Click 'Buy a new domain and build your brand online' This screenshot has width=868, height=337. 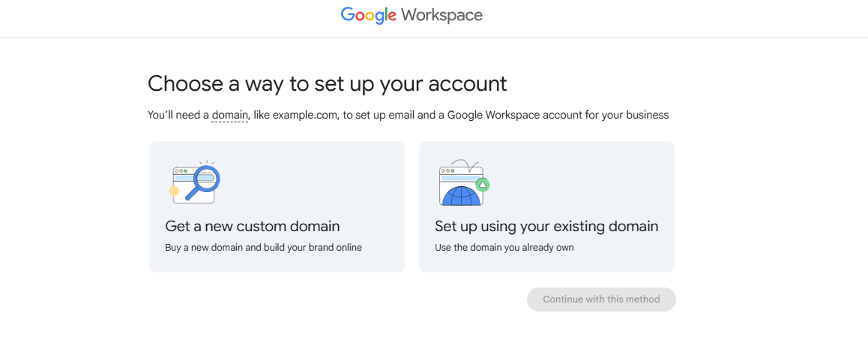coord(264,248)
